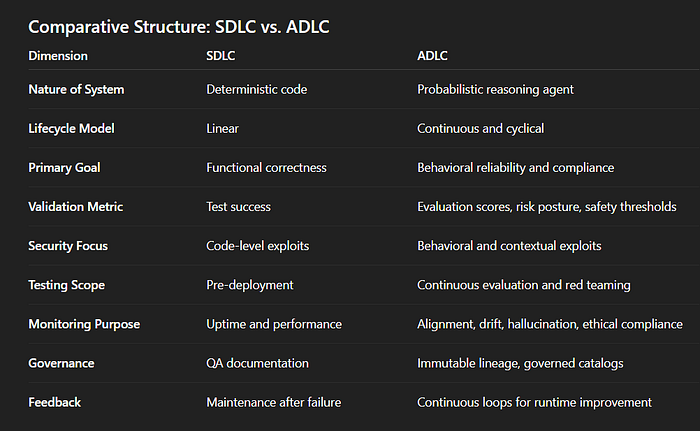This screenshot has height=431, width=700.
Task: Select the 'Security Focus' row label
Action: pos(68,246)
